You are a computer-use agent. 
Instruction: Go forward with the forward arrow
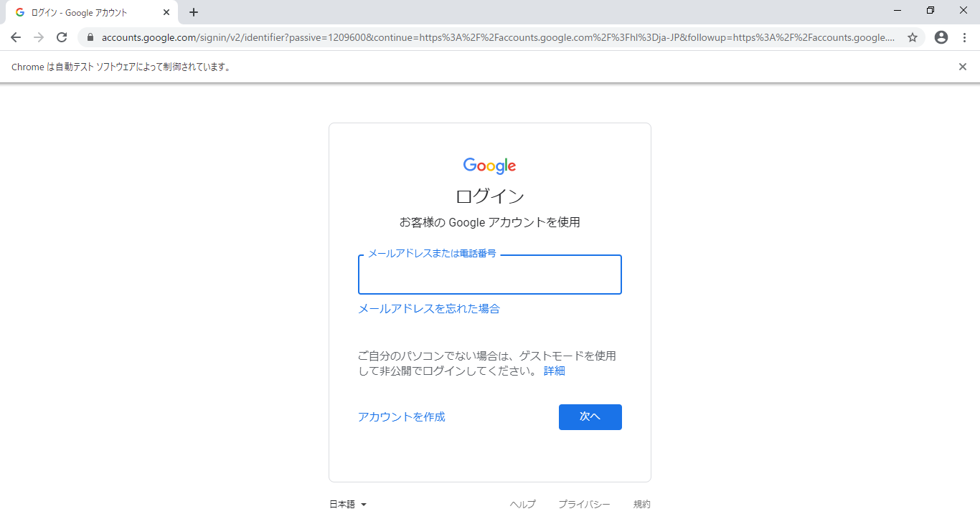[39, 37]
